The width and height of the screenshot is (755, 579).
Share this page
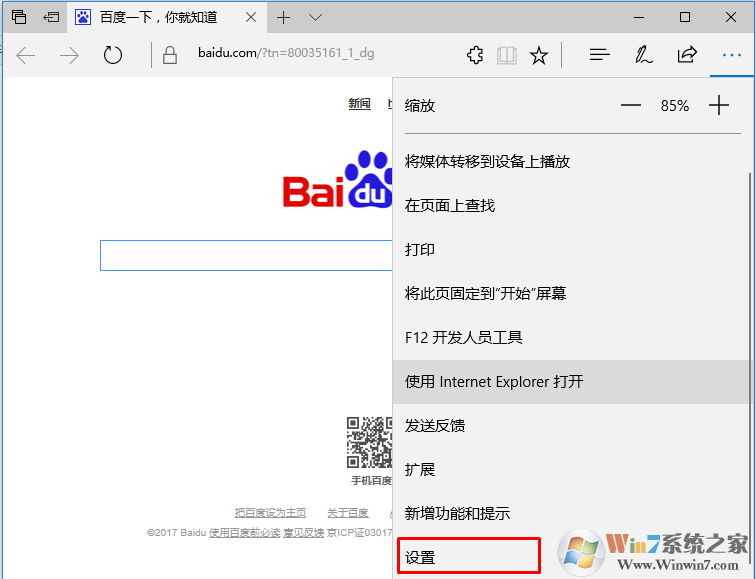pyautogui.click(x=687, y=54)
